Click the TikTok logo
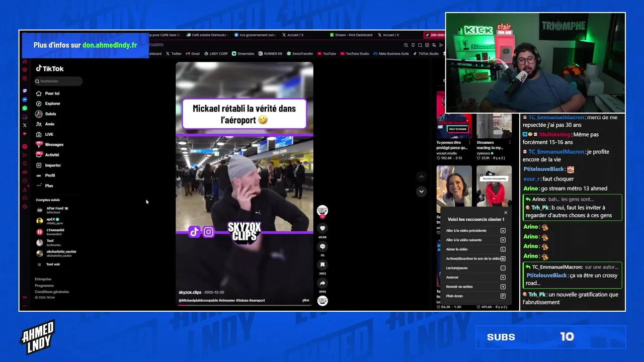This screenshot has width=644, height=362. point(49,68)
